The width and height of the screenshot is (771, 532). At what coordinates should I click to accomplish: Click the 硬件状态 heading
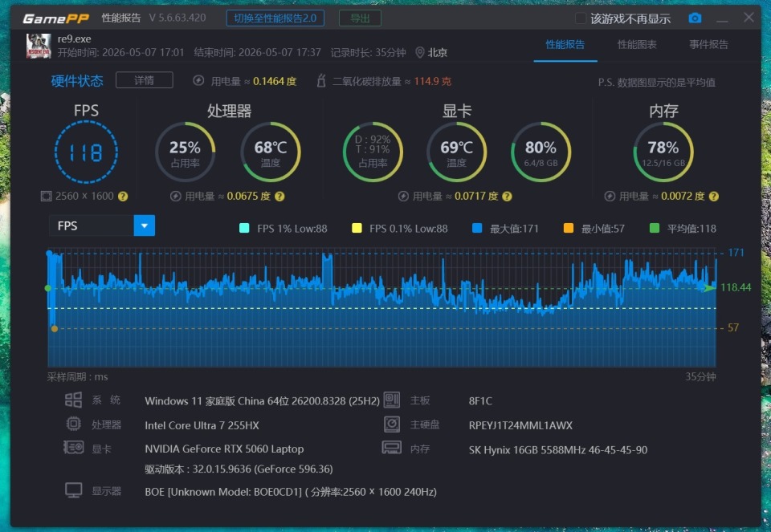77,80
